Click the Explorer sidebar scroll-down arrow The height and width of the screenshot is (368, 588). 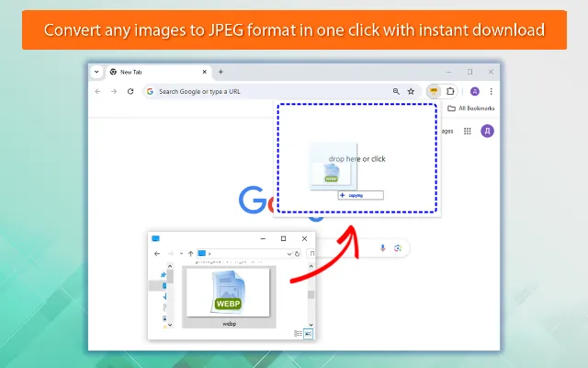pyautogui.click(x=170, y=325)
